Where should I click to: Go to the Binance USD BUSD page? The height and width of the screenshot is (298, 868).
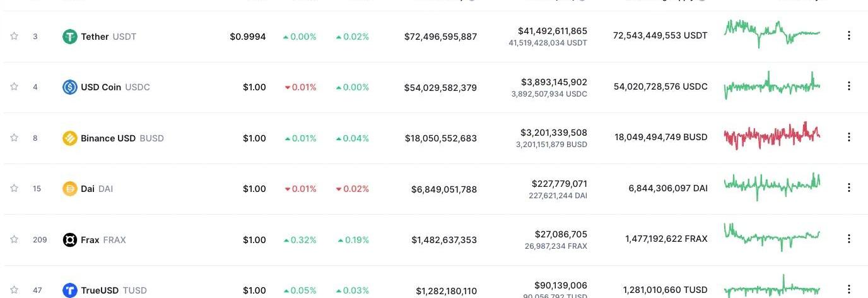coord(108,138)
